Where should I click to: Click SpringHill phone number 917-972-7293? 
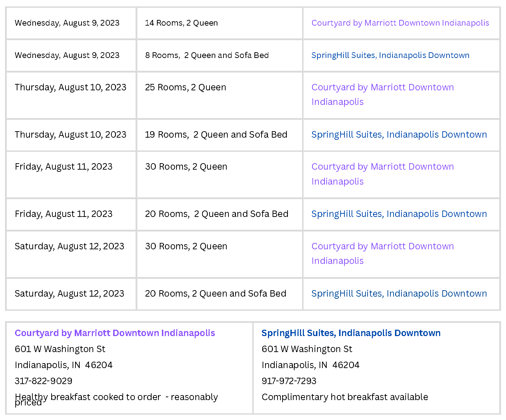pos(289,381)
